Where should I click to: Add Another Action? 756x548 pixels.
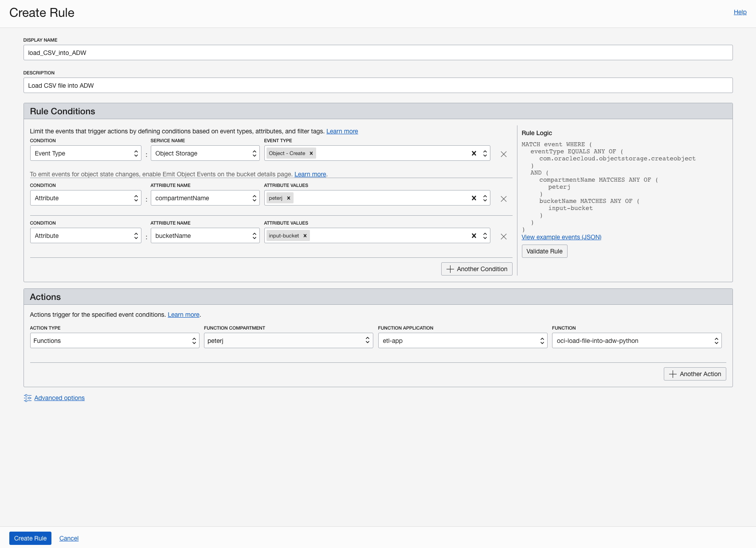695,374
